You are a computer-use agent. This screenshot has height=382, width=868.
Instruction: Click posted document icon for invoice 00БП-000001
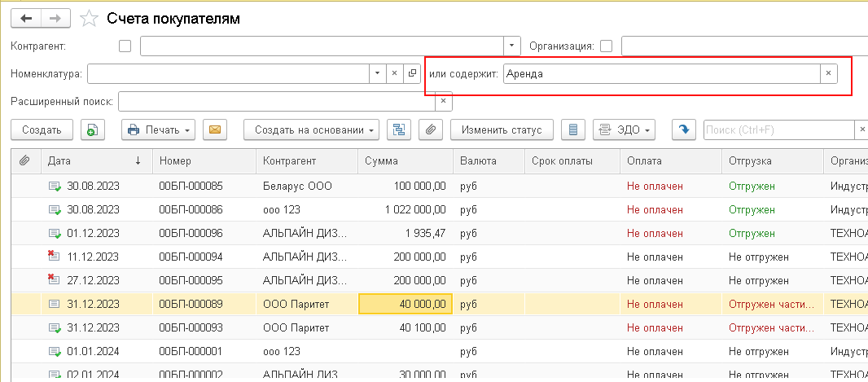(x=55, y=351)
